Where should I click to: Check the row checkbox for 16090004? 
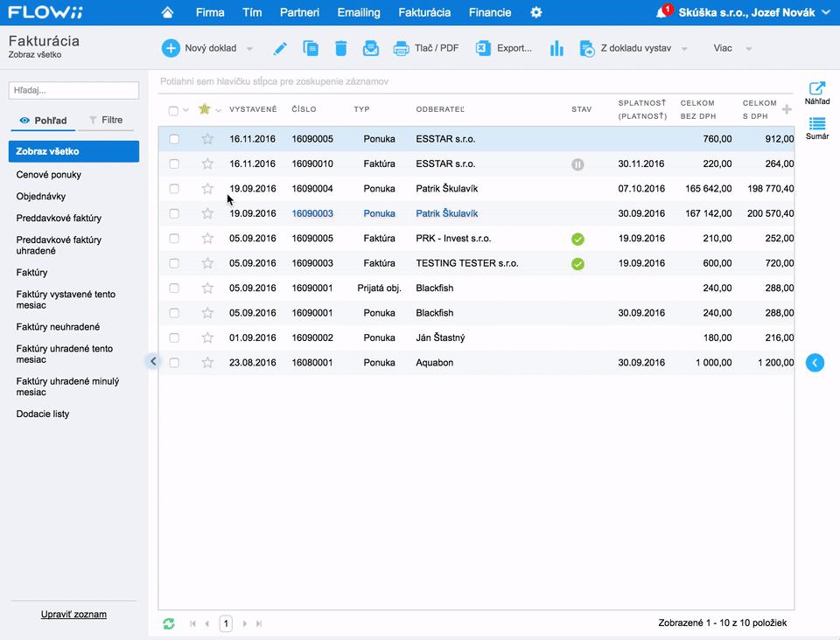[174, 189]
